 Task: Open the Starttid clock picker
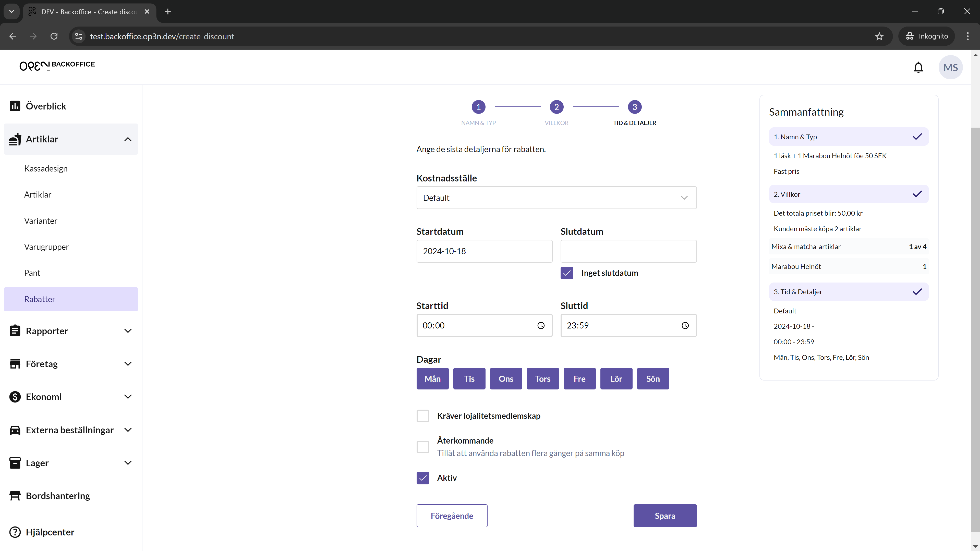(541, 325)
